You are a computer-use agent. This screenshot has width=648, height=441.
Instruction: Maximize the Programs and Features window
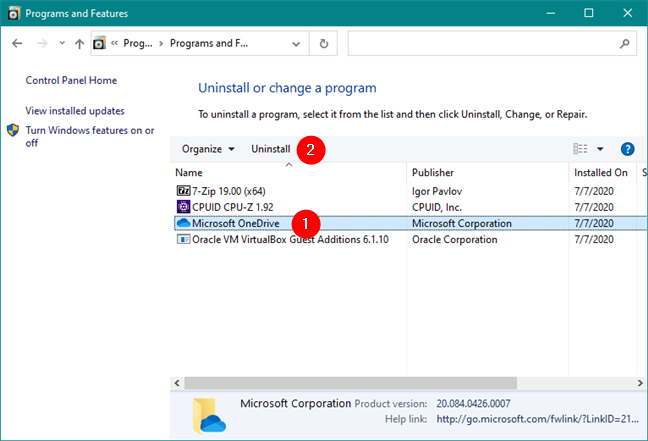tap(588, 13)
